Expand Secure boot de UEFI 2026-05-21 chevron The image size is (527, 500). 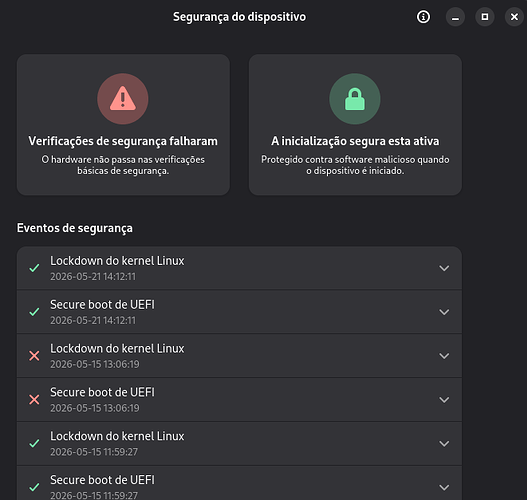tap(444, 312)
